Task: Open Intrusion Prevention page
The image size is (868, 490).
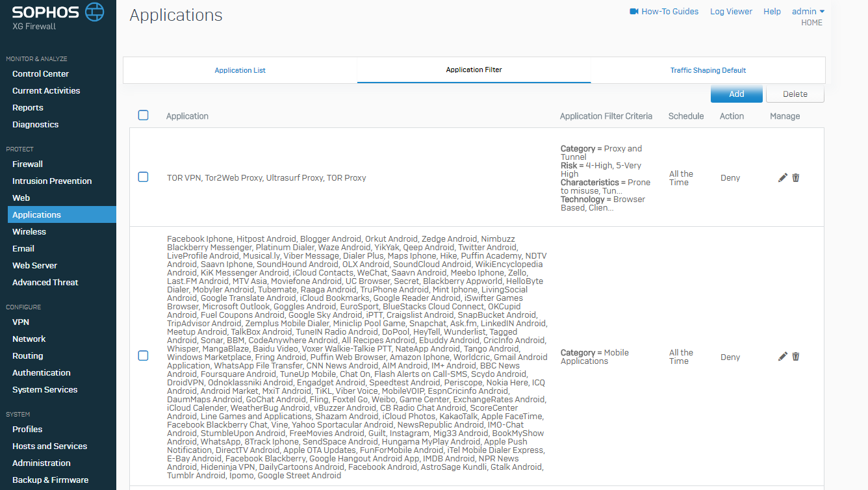Action: 52,181
